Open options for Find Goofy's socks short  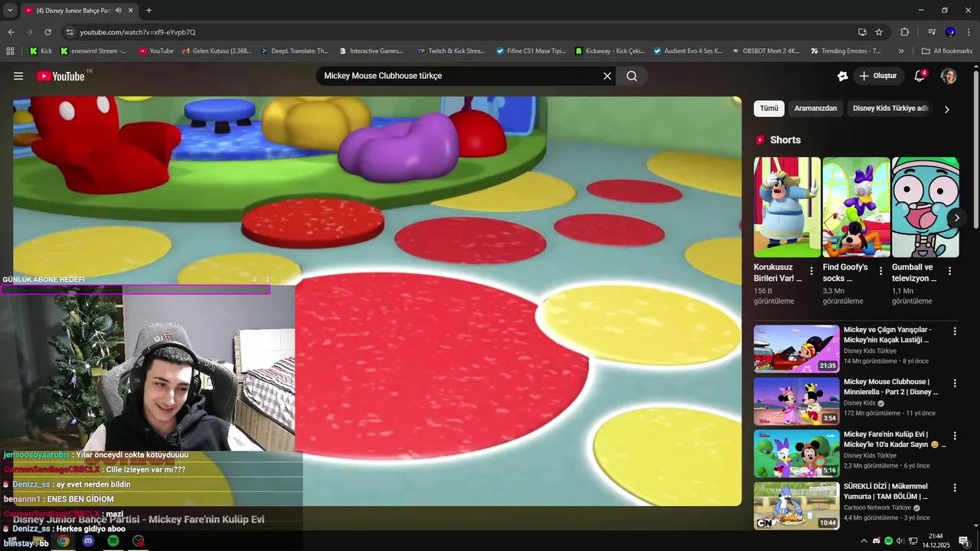tap(880, 271)
